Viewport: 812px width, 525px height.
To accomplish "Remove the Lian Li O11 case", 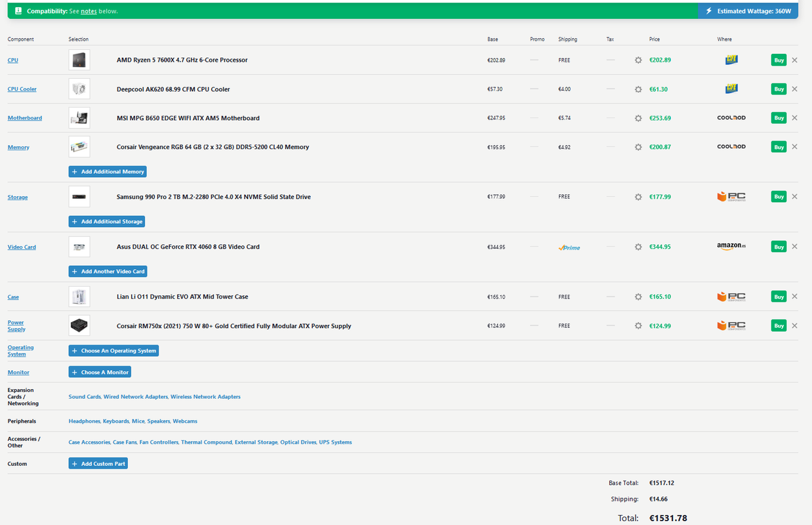I will point(794,296).
